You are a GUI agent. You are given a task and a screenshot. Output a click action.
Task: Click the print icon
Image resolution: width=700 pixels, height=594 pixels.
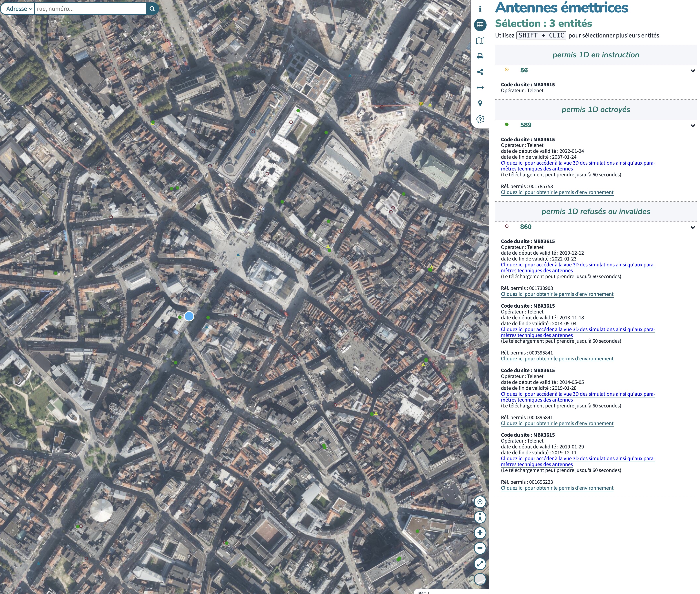(x=480, y=56)
